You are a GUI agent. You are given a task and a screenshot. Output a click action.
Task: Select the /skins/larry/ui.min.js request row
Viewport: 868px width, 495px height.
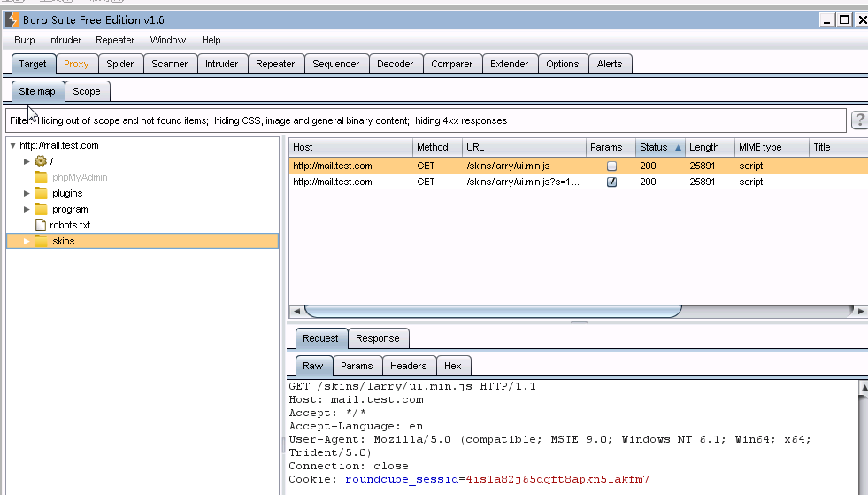click(x=579, y=166)
